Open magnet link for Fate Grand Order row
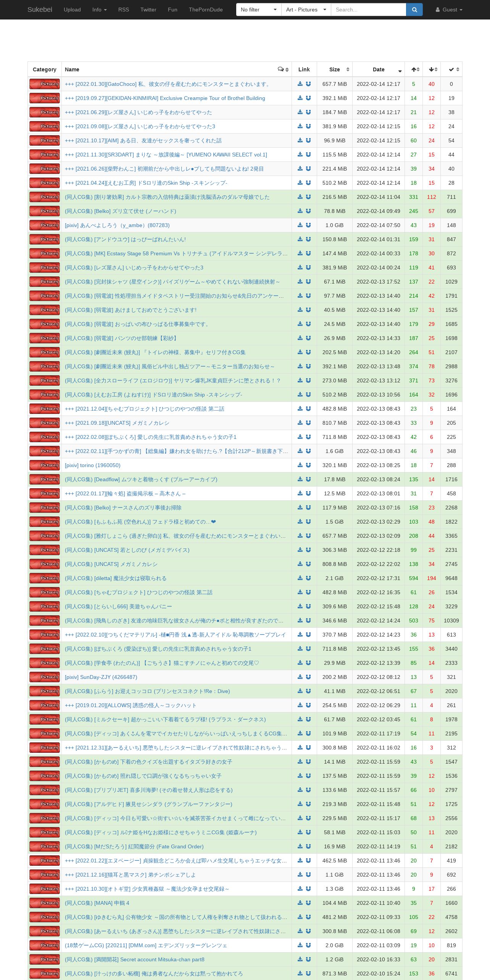Viewport: 490px width, 980px height. click(x=308, y=846)
